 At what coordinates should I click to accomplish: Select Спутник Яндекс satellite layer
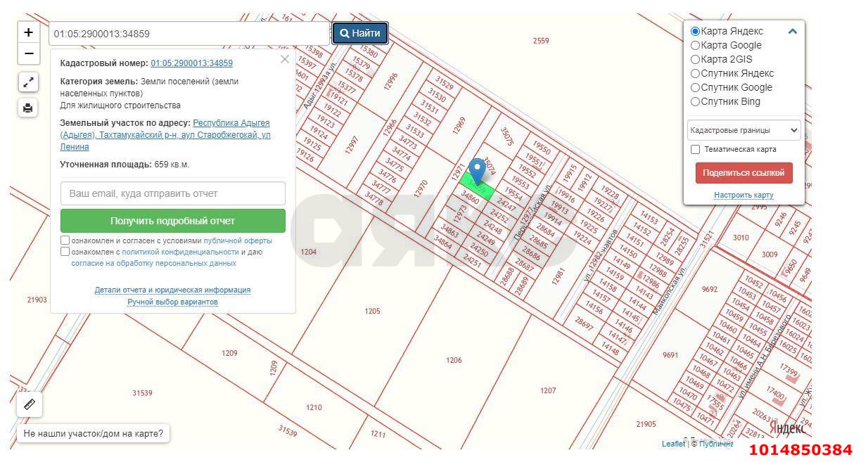pos(696,74)
